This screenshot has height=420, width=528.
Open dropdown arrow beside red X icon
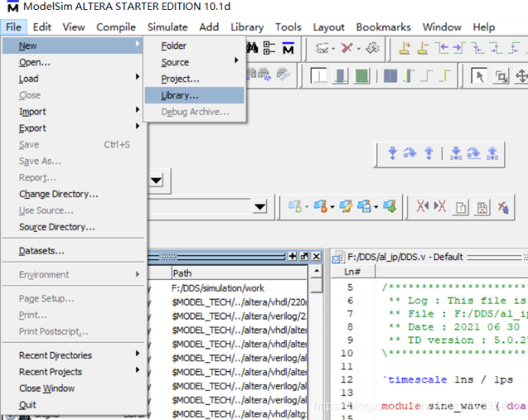coord(359,49)
